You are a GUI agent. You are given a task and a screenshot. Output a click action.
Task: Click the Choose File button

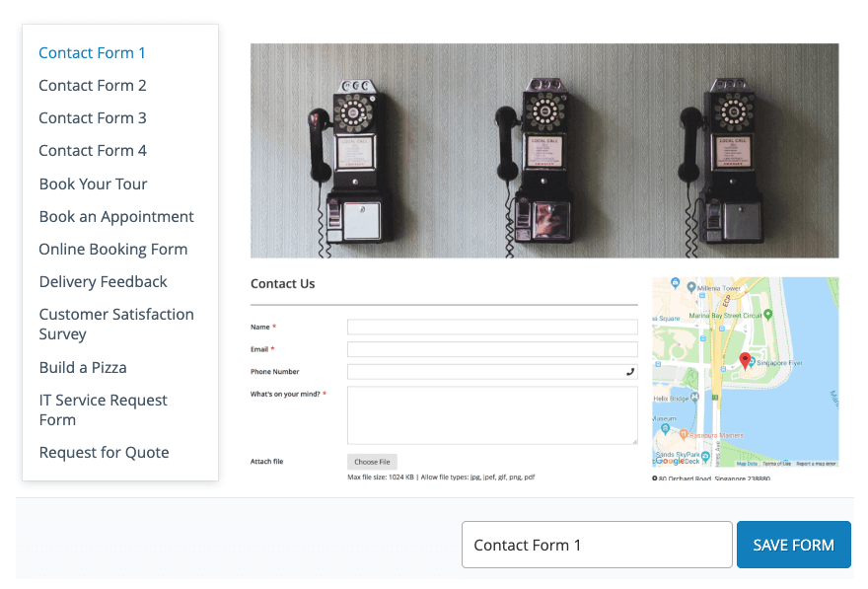[372, 462]
